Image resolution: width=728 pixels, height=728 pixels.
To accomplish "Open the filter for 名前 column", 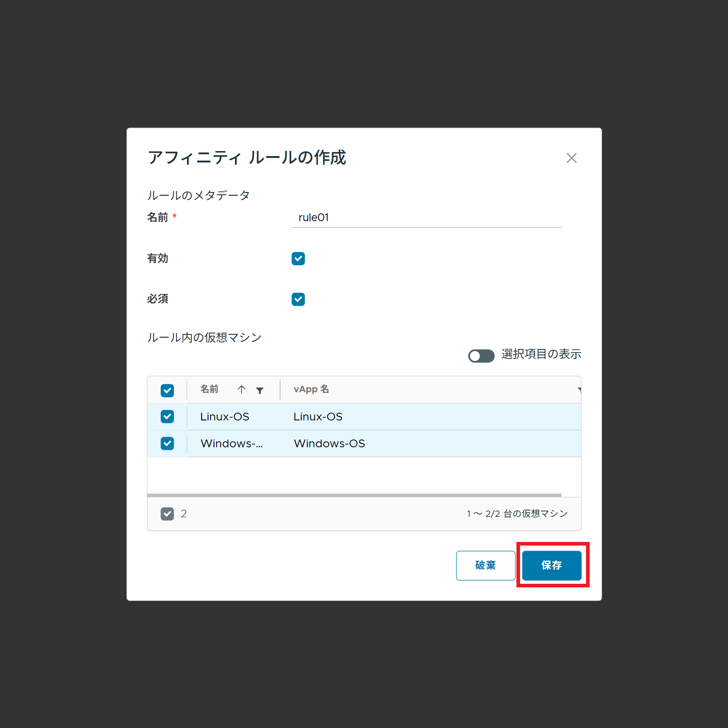I will point(260,390).
